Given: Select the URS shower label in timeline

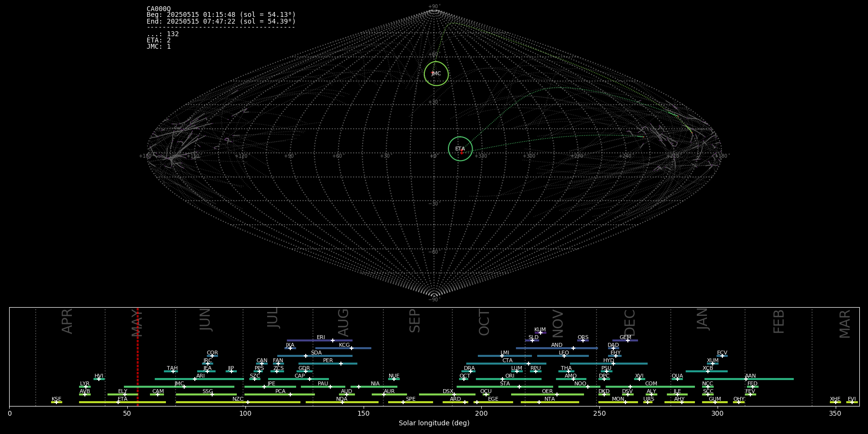Looking at the screenshot, I should (649, 399).
